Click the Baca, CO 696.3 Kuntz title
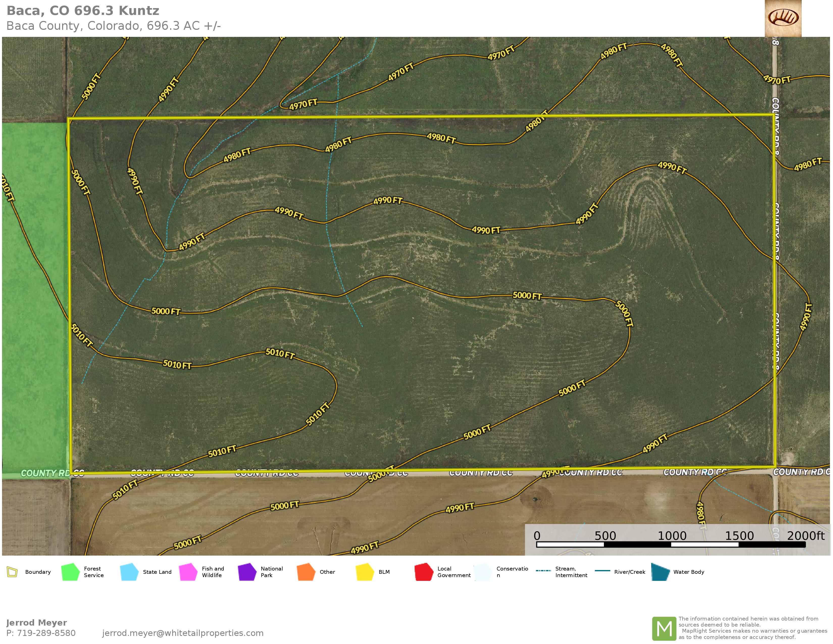The height and width of the screenshot is (644, 833). (83, 11)
